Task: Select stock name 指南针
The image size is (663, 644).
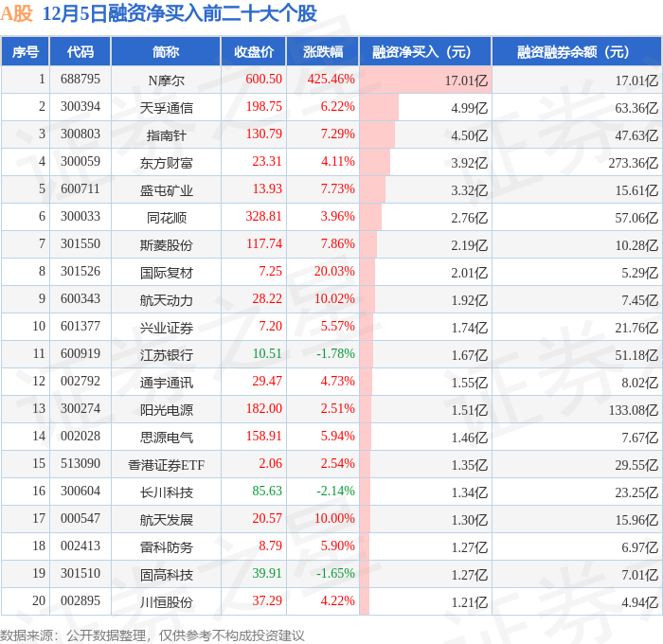Action: [x=166, y=135]
